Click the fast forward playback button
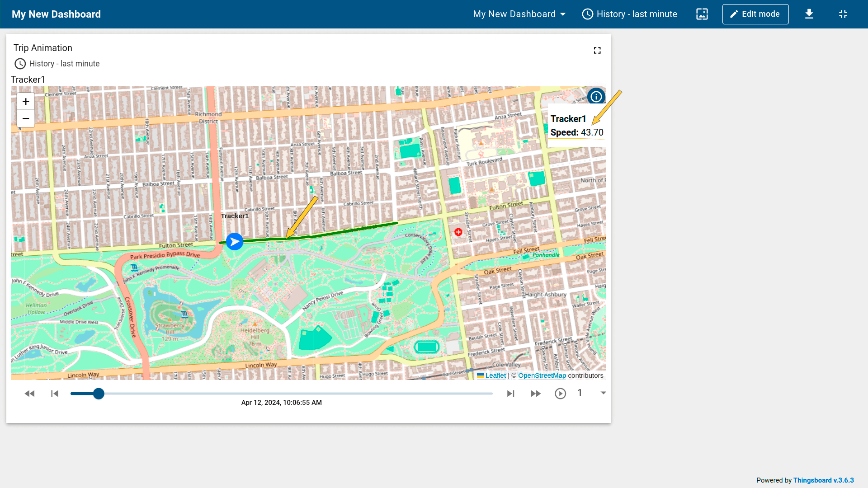 click(x=536, y=394)
